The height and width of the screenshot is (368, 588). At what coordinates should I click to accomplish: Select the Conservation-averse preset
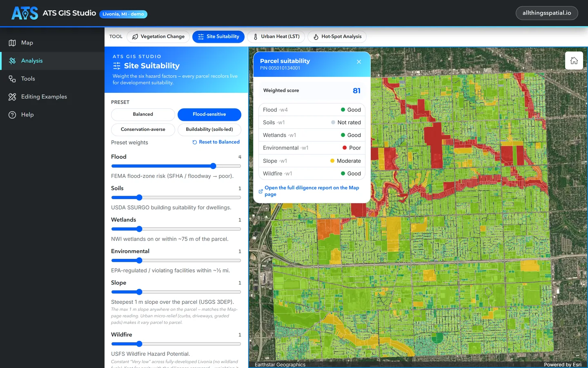tap(143, 130)
